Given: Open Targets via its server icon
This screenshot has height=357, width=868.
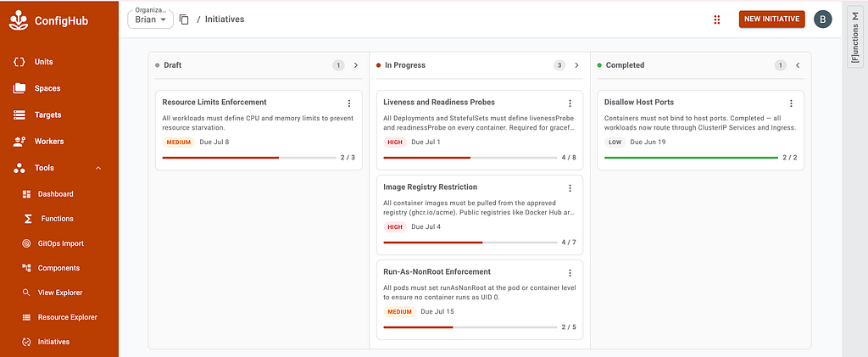Looking at the screenshot, I should coord(19,114).
